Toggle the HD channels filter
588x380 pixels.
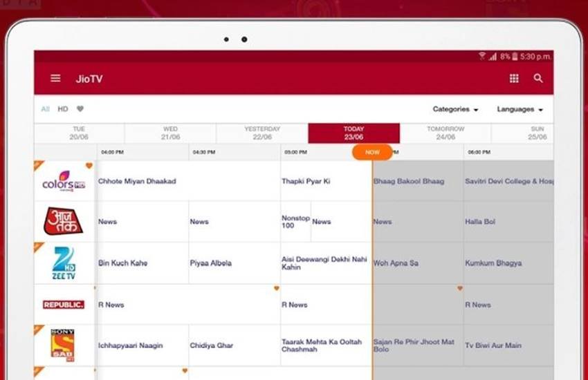(x=63, y=109)
